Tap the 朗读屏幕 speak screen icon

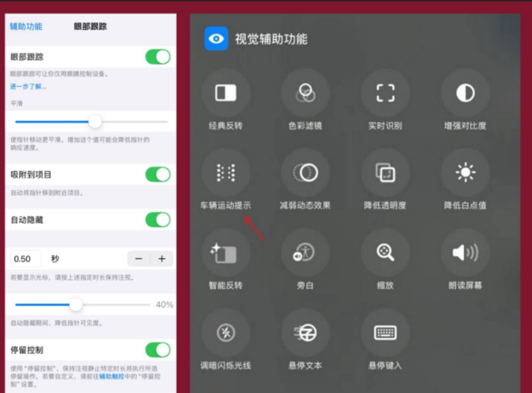click(465, 253)
